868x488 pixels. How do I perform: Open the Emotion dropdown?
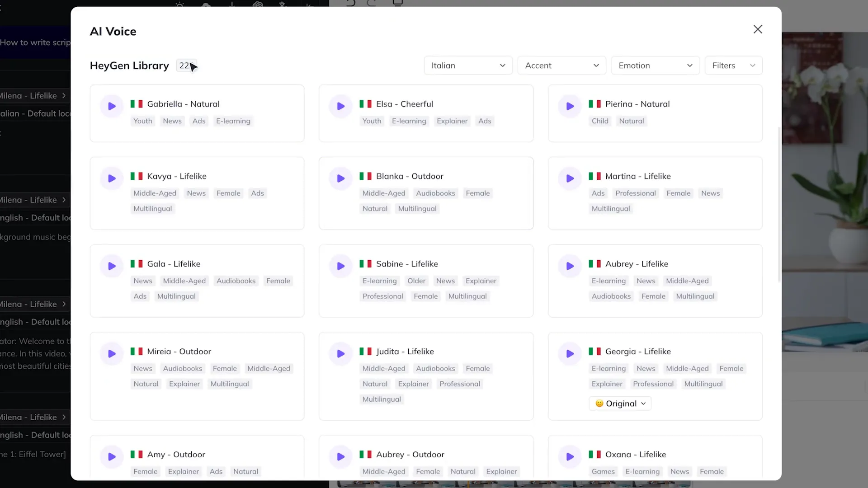tap(655, 66)
